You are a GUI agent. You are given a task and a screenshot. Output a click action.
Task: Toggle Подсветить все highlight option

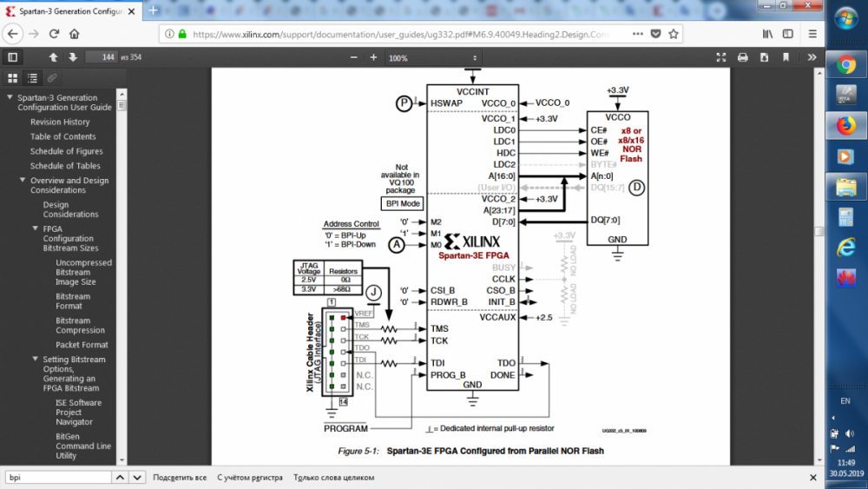point(180,478)
